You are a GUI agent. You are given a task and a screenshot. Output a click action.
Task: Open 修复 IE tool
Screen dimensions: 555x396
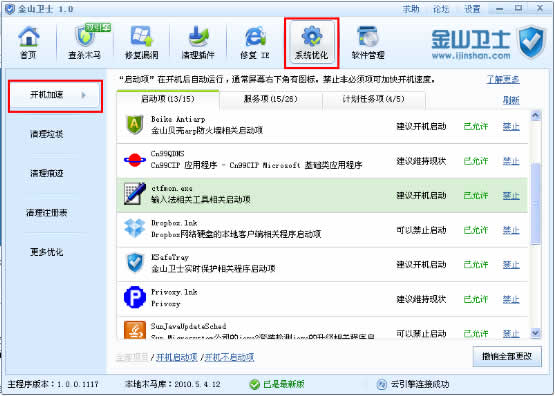click(x=255, y=42)
